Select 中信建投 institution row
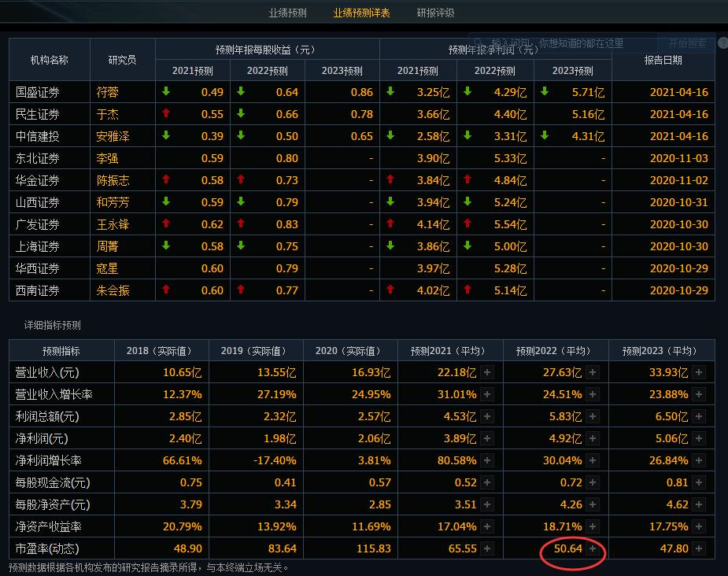 tap(362, 136)
